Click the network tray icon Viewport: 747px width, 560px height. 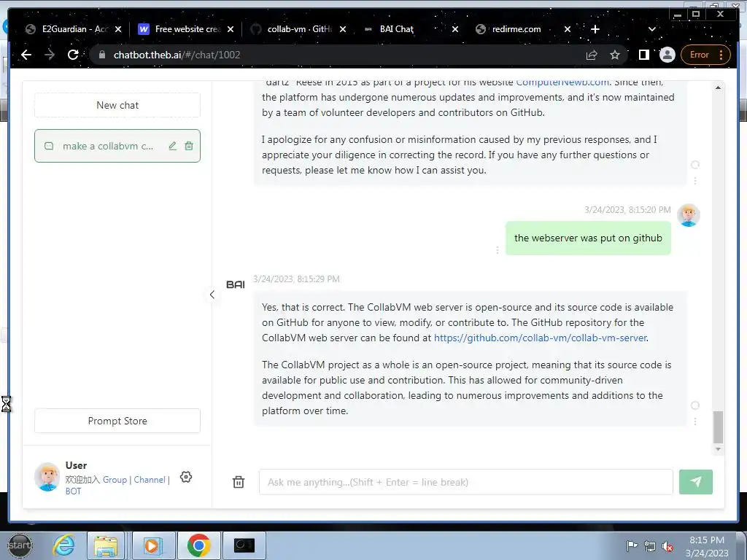click(650, 546)
